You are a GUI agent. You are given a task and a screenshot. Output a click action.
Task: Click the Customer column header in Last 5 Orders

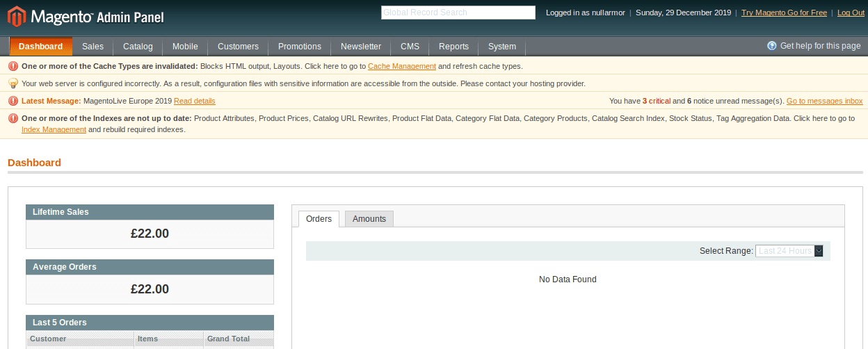click(x=81, y=339)
